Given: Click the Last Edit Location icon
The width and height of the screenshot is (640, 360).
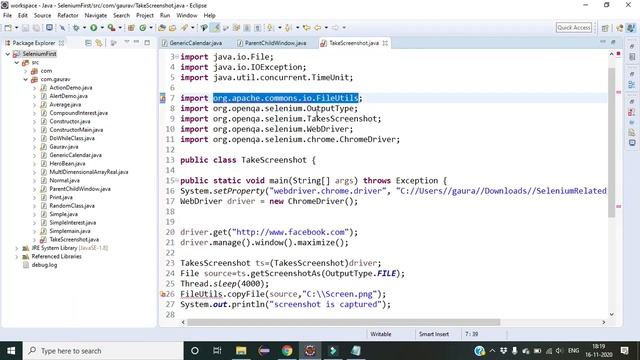Looking at the screenshot, I should click(x=306, y=28).
